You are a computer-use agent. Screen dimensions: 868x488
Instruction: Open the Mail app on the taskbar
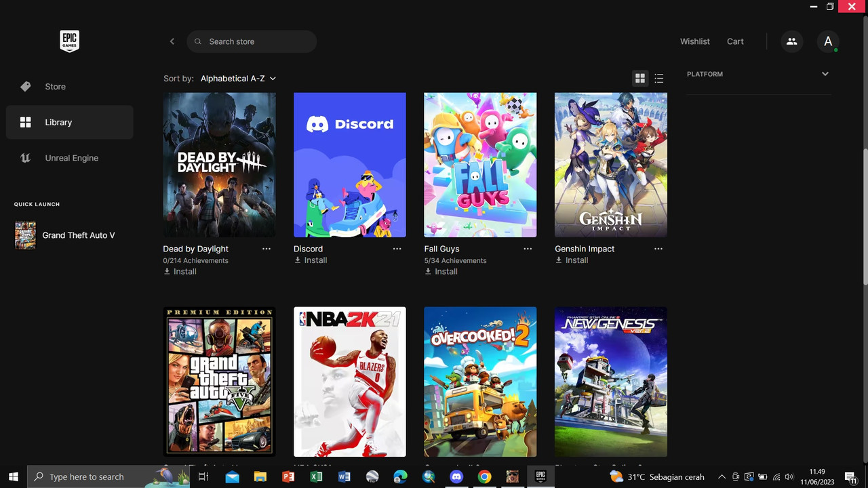232,476
